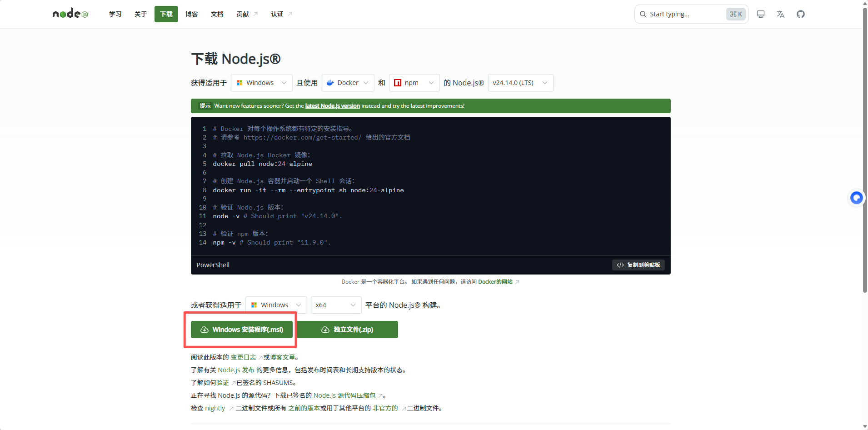
Task: Expand the Docker install method dropdown
Action: (x=348, y=83)
